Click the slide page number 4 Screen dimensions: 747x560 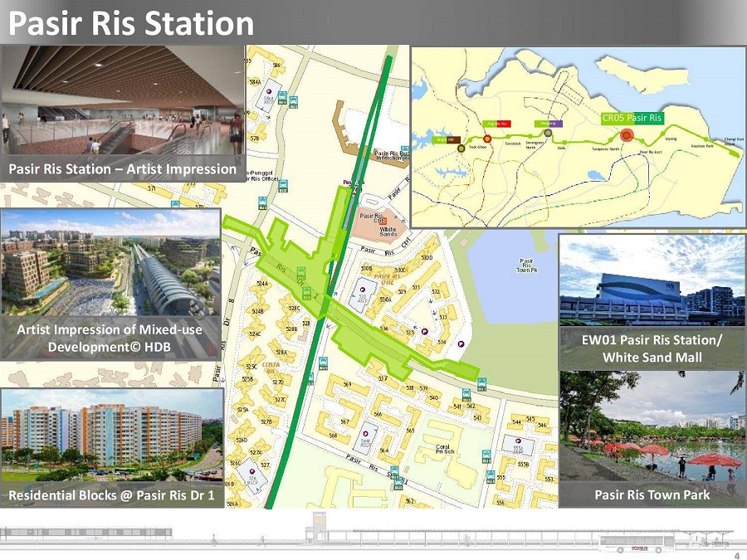point(737,554)
